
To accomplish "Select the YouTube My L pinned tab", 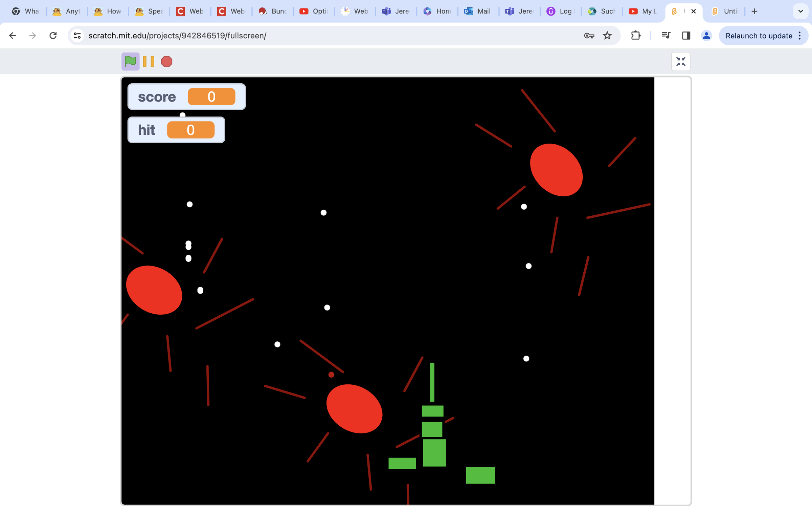I will [x=642, y=11].
